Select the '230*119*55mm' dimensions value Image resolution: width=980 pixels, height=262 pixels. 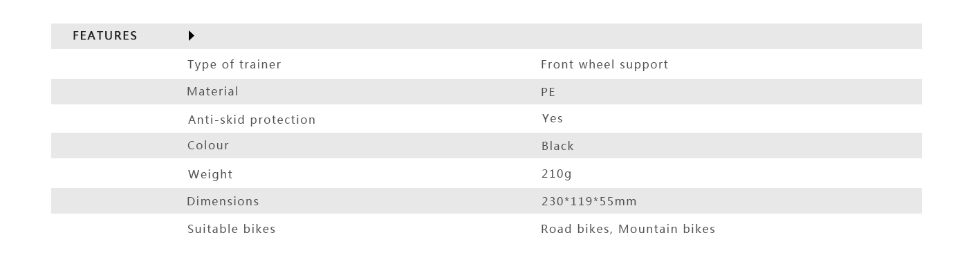coord(589,202)
